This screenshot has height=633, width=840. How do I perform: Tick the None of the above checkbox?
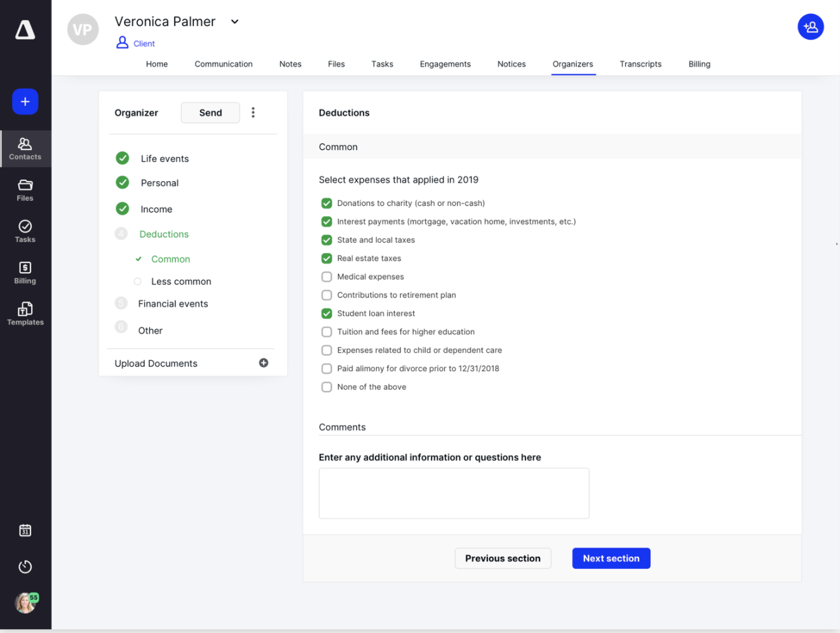[327, 387]
